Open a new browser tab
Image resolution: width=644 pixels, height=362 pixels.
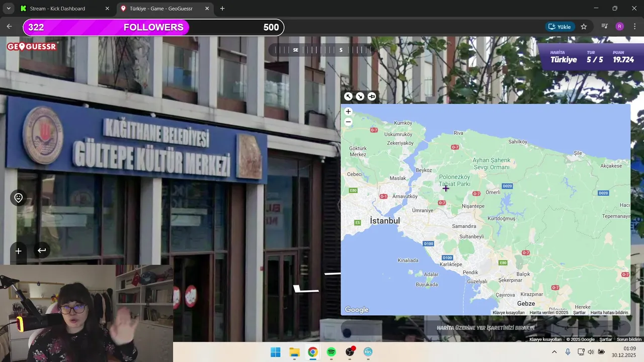pos(222,9)
